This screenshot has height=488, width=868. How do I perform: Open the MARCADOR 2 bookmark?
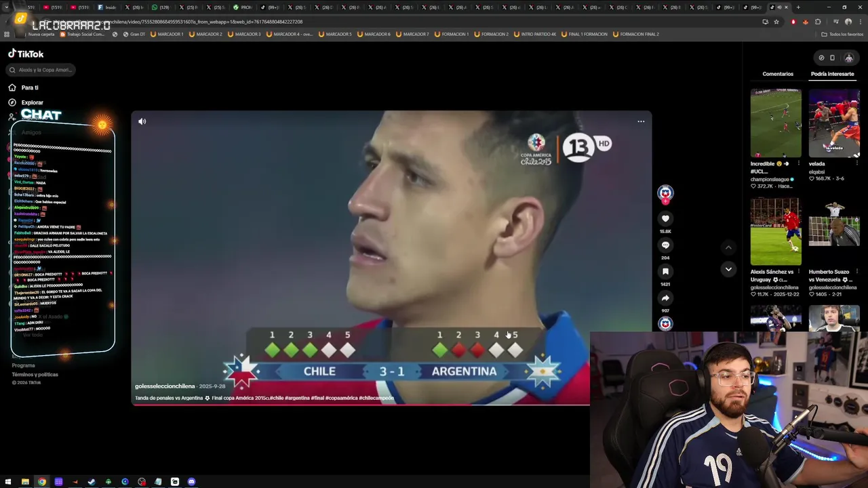coord(205,34)
